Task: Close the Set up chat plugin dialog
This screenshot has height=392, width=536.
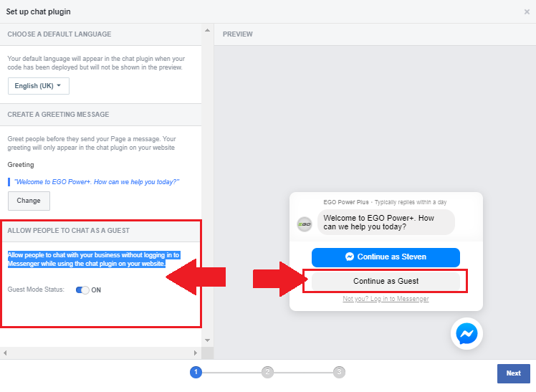Action: (x=527, y=12)
